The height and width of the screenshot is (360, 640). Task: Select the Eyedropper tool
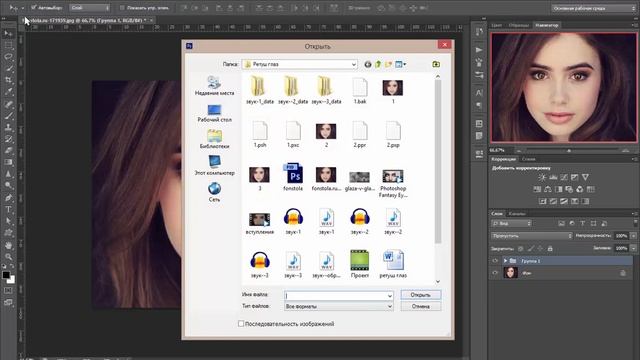pos(8,92)
